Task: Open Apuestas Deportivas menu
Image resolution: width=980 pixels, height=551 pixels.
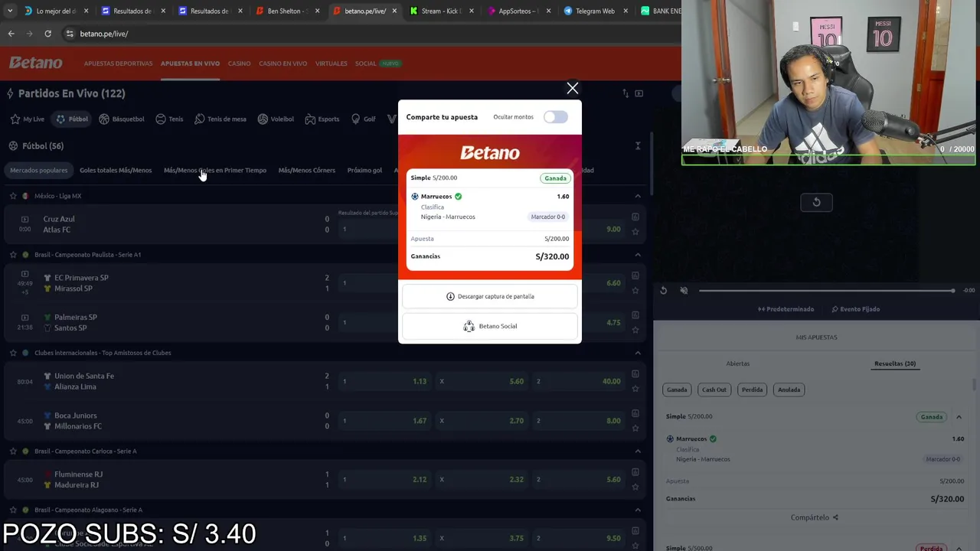Action: [118, 64]
